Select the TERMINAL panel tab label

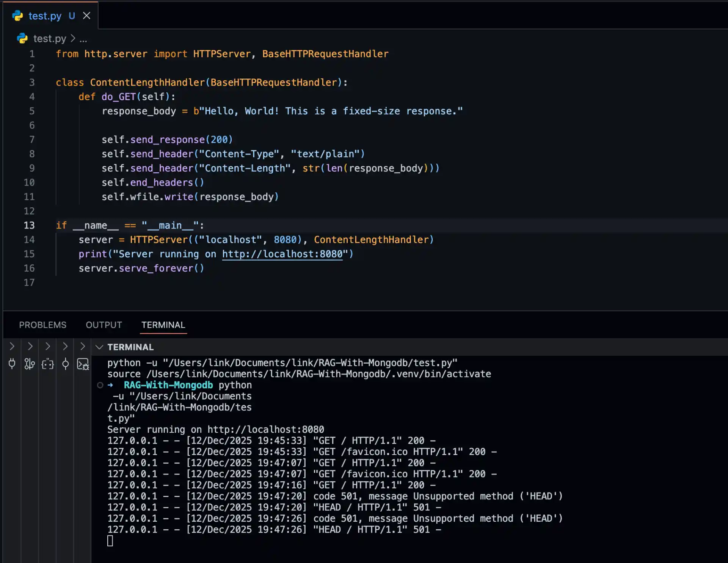pyautogui.click(x=163, y=325)
